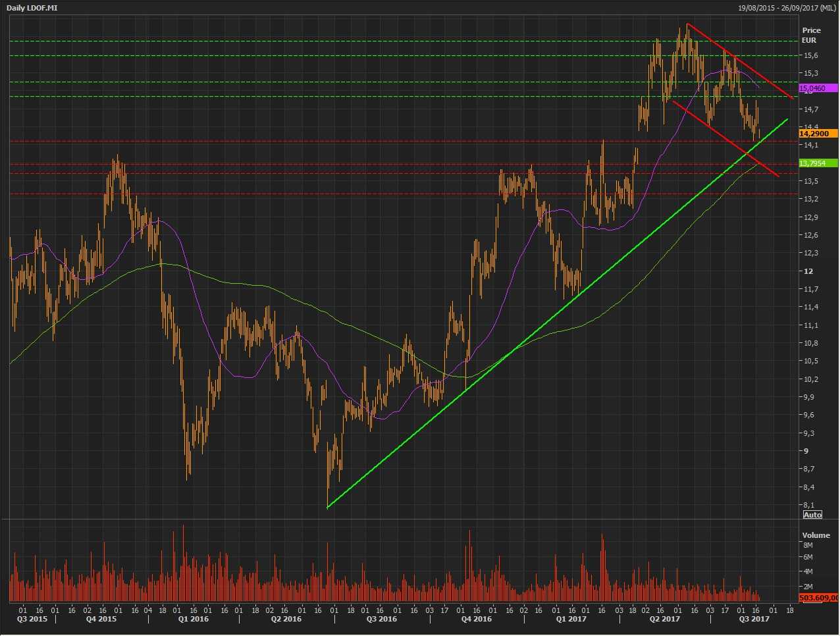Viewport: 840px width, 636px height.
Task: Select the green 13,7954 moving average tag
Action: click(818, 163)
